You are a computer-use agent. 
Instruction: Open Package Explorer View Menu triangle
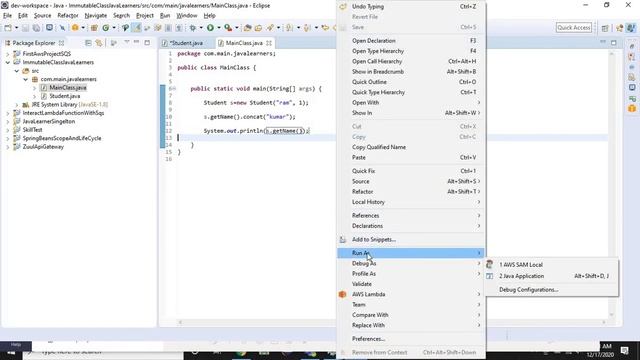pos(127,42)
